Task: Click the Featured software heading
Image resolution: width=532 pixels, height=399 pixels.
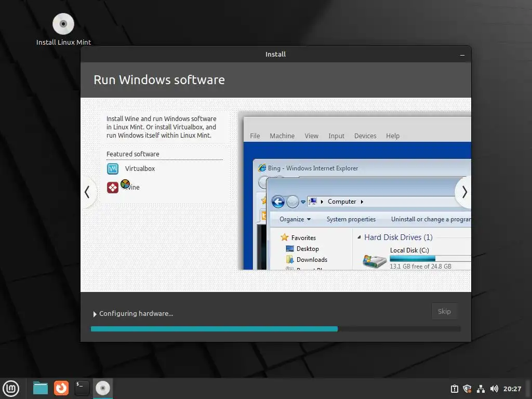Action: pos(132,154)
